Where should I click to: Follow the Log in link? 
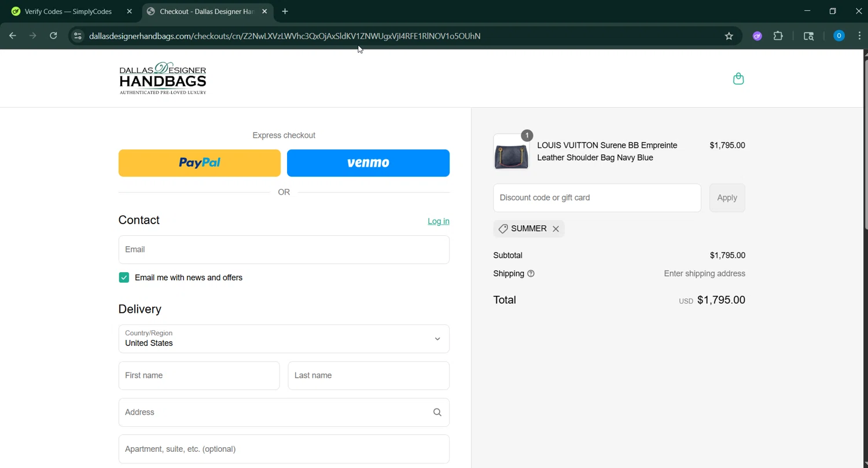(439, 221)
